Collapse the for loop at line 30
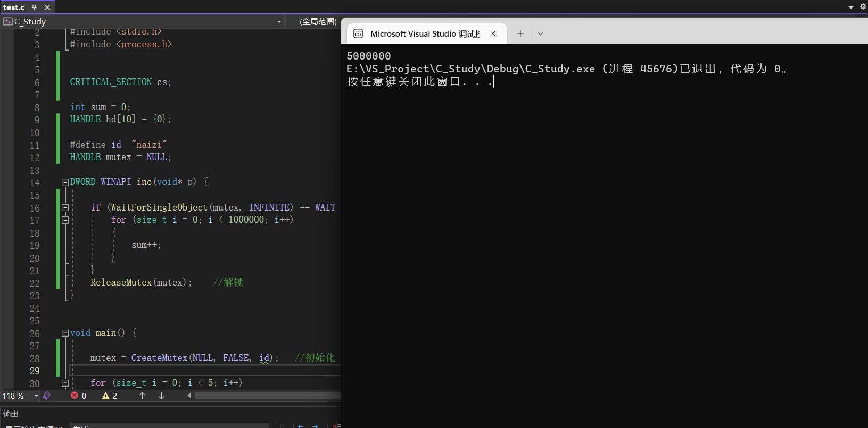Screen dimensions: 868x428 [65, 383]
